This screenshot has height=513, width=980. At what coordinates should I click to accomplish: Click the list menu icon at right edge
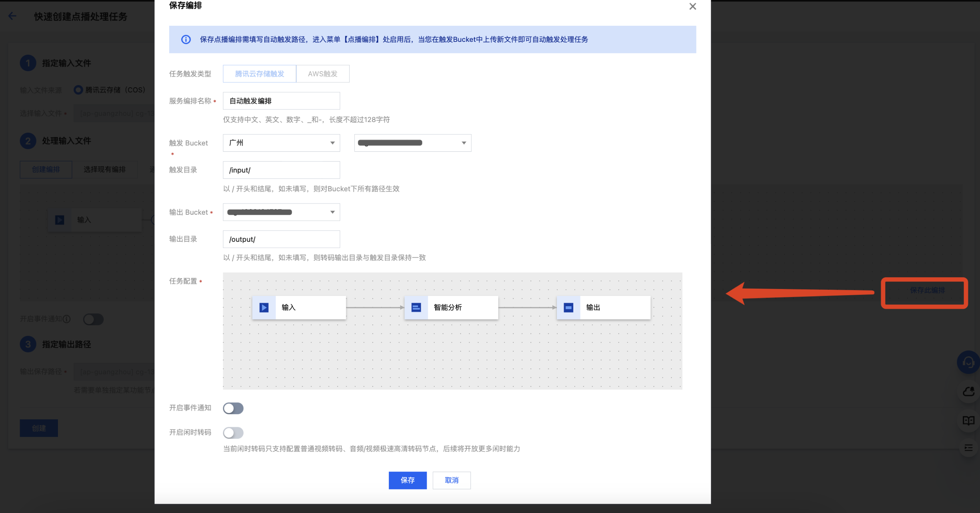pyautogui.click(x=968, y=448)
